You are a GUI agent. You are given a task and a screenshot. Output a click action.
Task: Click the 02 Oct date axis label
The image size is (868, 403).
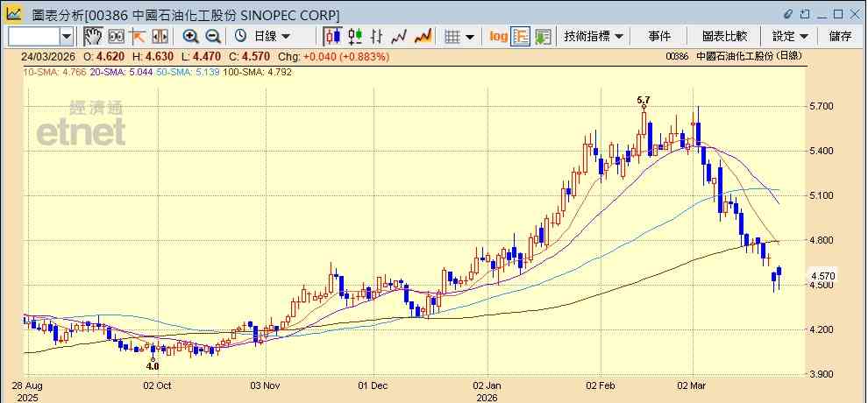[x=158, y=385]
